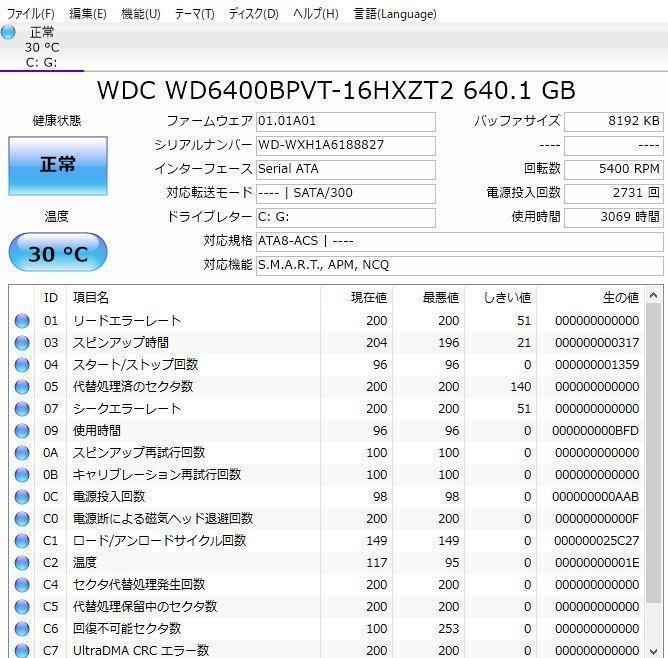The width and height of the screenshot is (668, 658).
Task: Click status icon for 09 使用時間
Action: pos(22,431)
